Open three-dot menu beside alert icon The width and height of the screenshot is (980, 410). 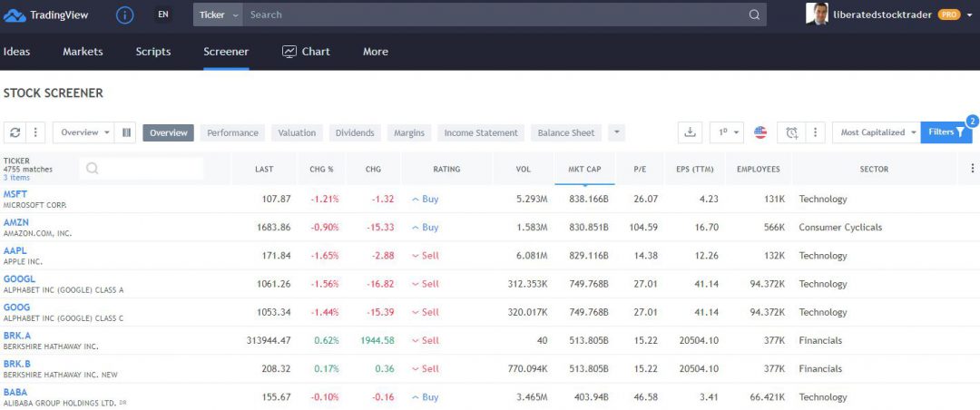(x=815, y=132)
